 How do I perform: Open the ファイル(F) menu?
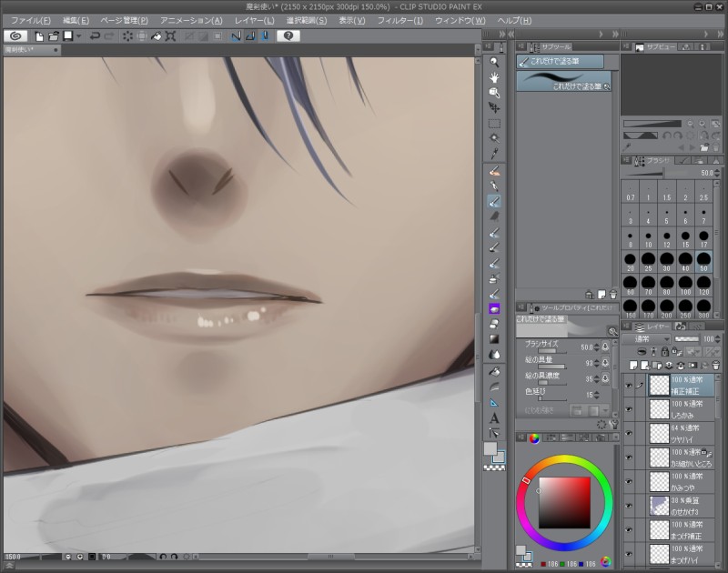click(31, 20)
